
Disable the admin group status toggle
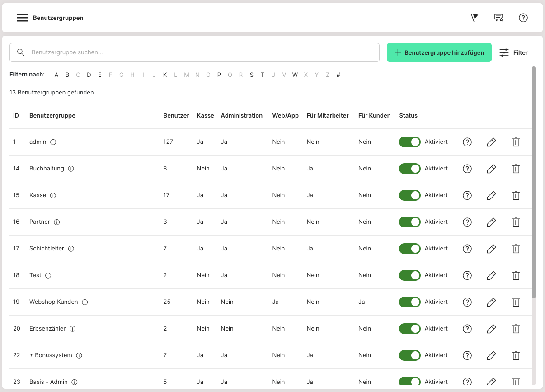409,142
